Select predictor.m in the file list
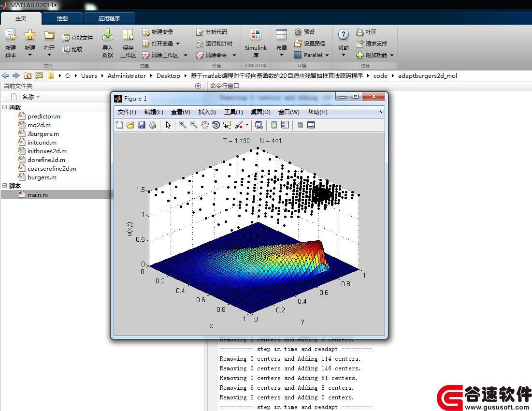 tap(44, 117)
